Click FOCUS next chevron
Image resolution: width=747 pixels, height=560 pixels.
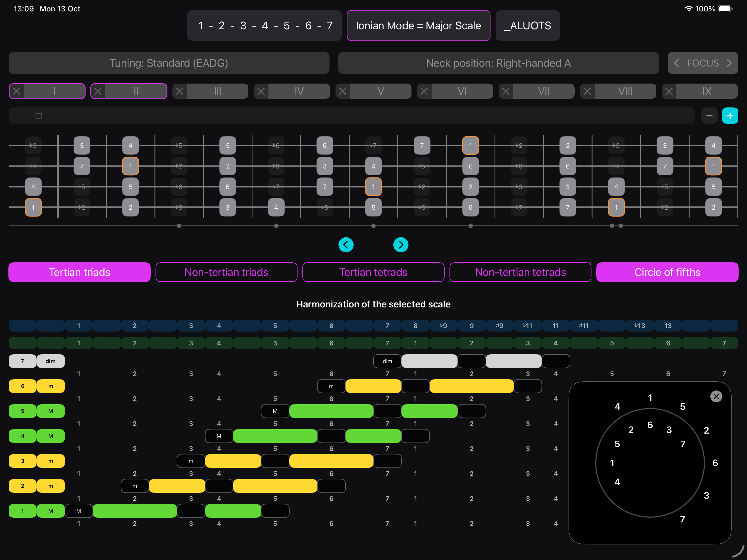(x=729, y=63)
